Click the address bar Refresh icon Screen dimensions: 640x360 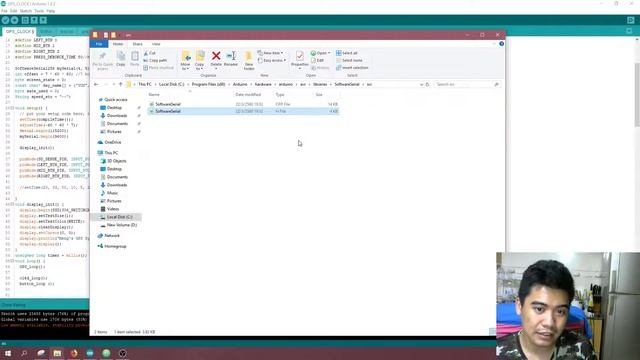427,84
